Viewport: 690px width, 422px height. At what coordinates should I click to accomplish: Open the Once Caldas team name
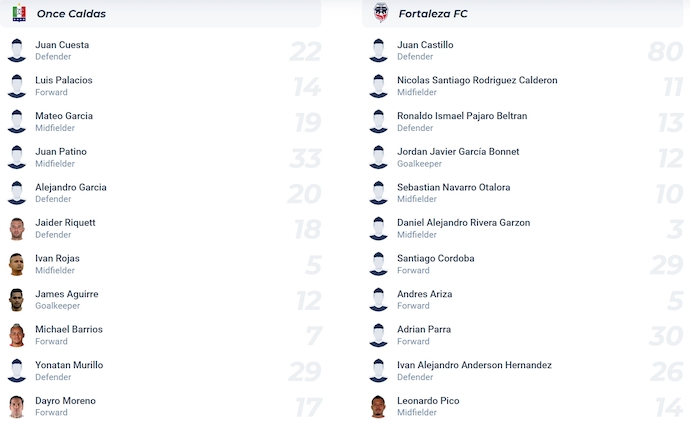coord(71,14)
